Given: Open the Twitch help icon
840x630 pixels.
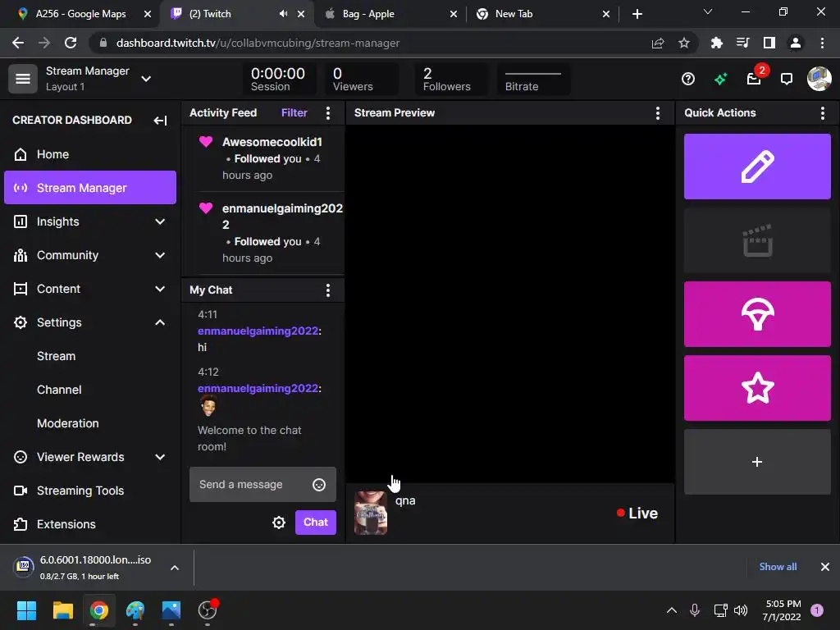Looking at the screenshot, I should [688, 80].
